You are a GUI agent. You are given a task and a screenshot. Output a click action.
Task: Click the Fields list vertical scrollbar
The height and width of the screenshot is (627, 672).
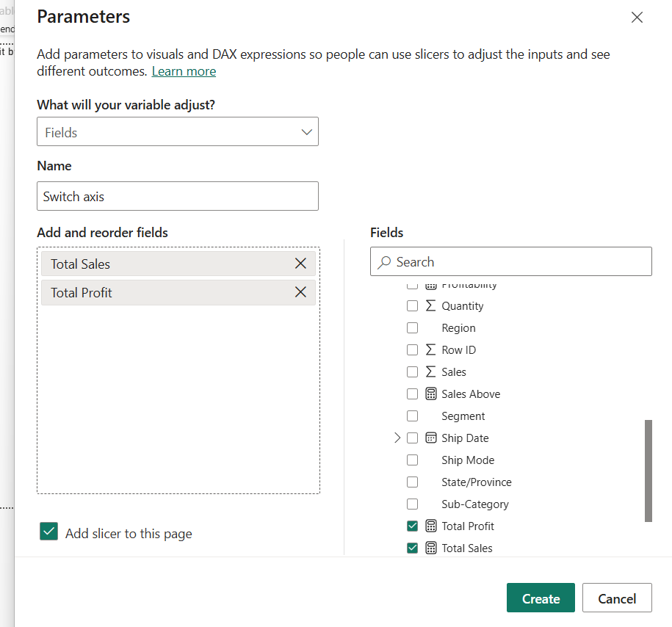pos(648,471)
